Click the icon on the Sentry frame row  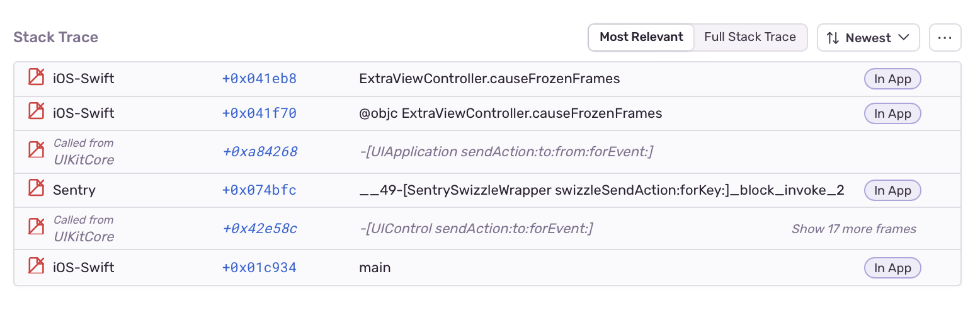click(x=37, y=190)
